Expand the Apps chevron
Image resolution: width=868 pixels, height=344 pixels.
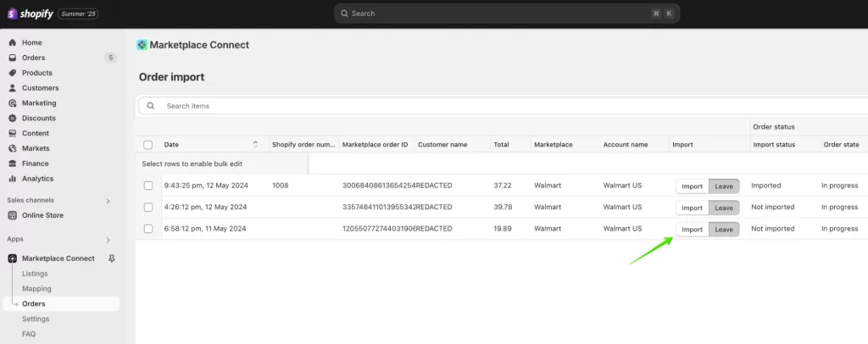point(108,240)
